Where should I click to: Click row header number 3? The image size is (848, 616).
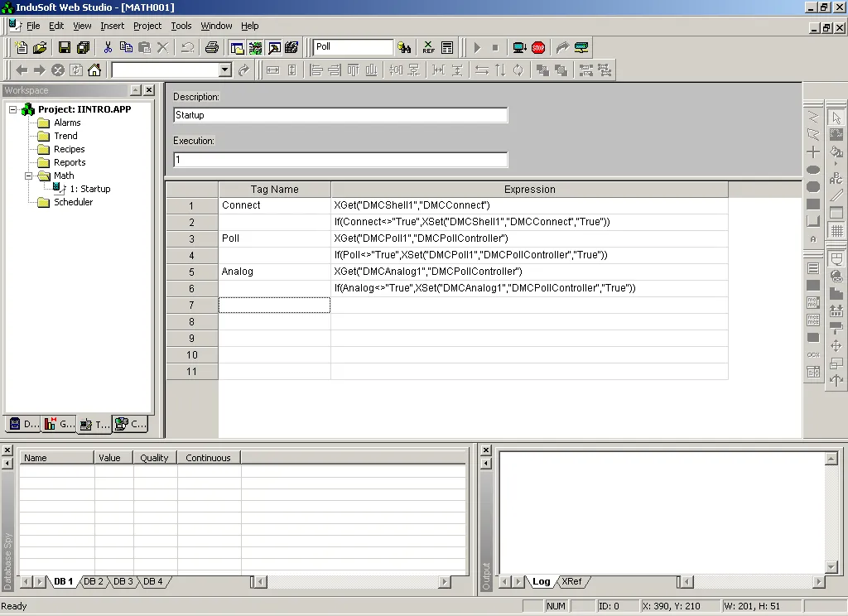(x=191, y=238)
